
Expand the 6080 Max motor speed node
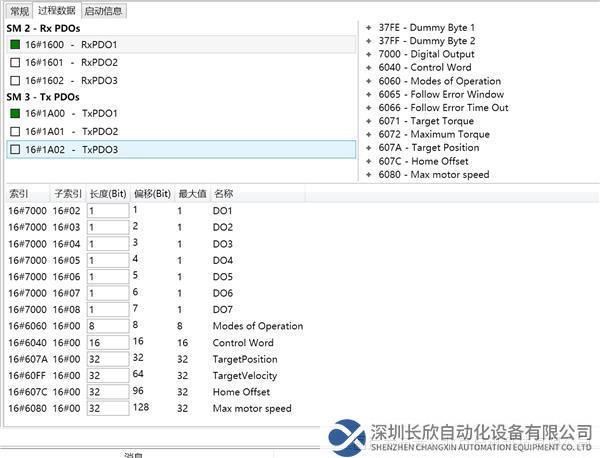[x=368, y=174]
